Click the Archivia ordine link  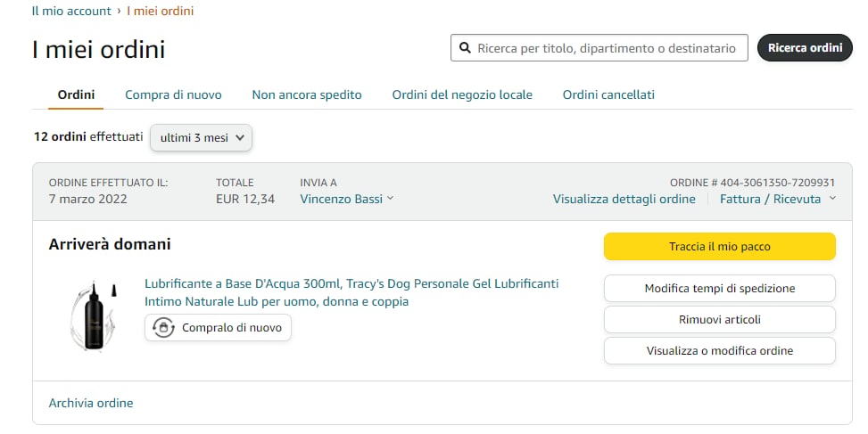point(91,403)
